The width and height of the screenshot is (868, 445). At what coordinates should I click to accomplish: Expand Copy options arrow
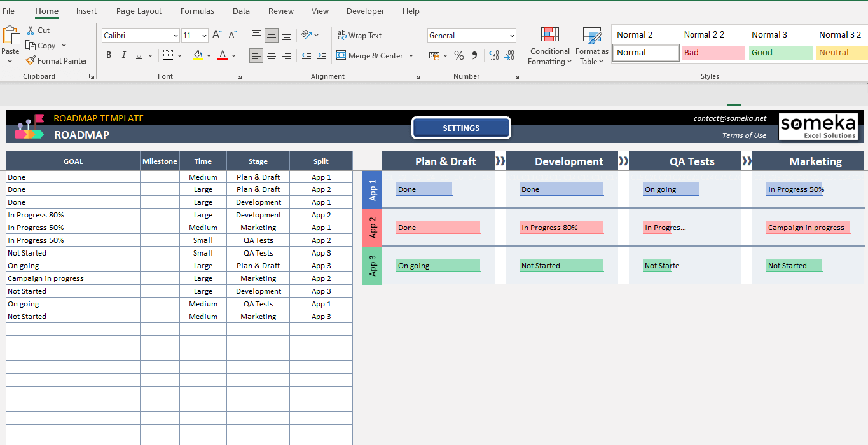pos(64,46)
